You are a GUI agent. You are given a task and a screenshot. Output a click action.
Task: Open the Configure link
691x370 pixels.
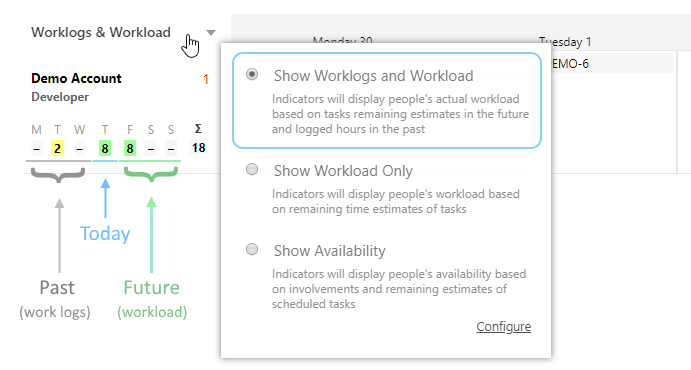(x=504, y=327)
